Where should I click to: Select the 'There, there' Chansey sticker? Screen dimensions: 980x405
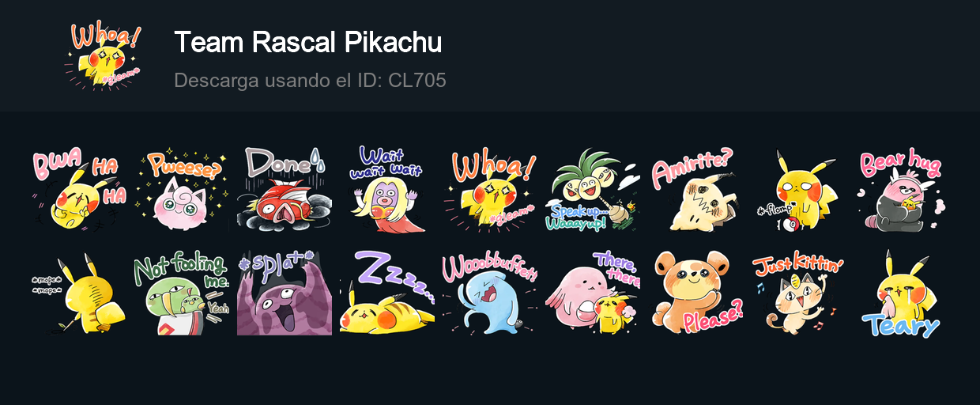593,293
